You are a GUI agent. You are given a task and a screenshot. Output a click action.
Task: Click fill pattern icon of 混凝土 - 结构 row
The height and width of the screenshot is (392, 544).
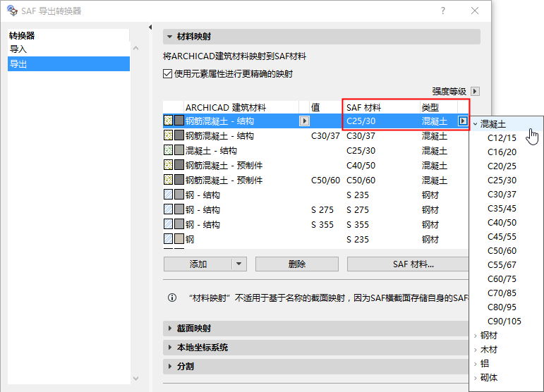click(x=168, y=150)
